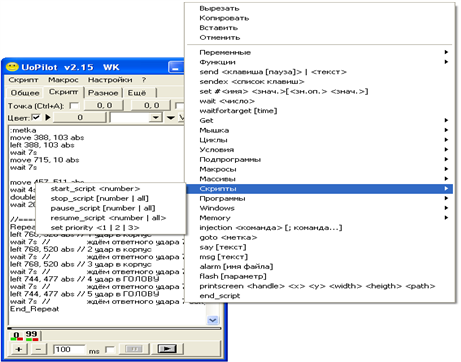Expand the Функции submenu
The width and height of the screenshot is (461, 362).
[319, 62]
